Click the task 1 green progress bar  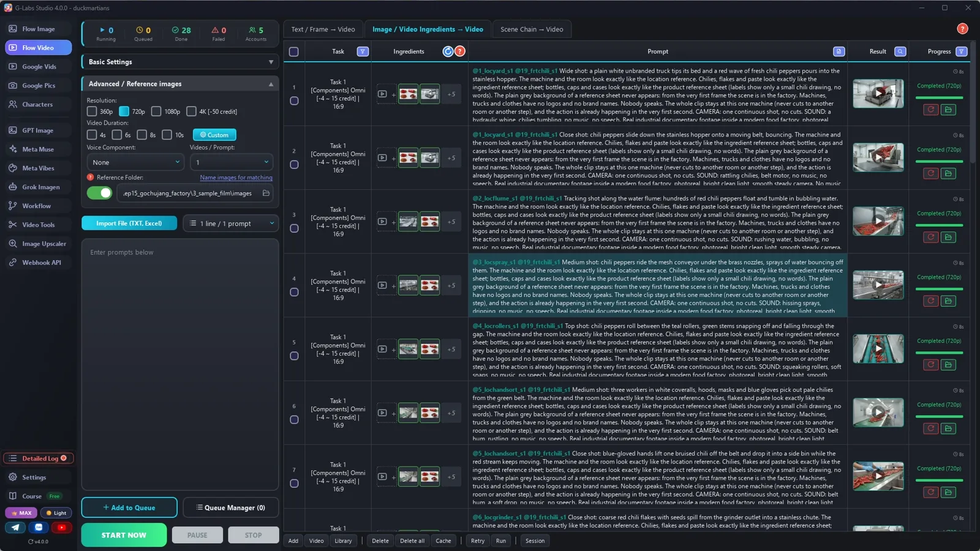point(939,98)
